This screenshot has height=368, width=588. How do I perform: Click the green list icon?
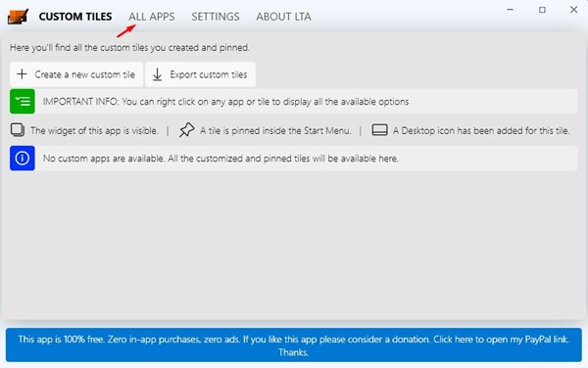[23, 102]
